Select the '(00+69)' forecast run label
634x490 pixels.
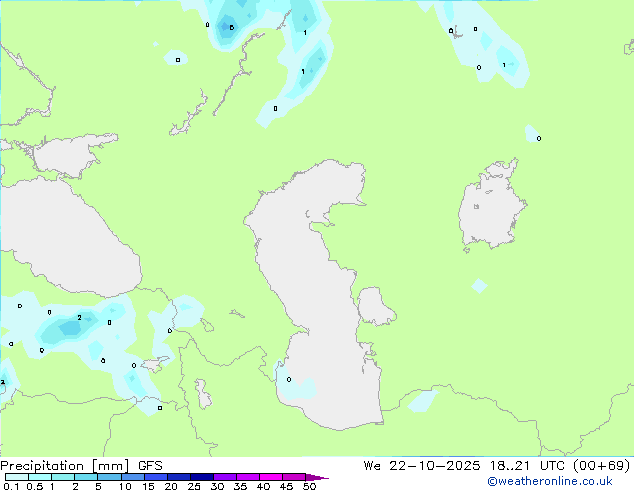point(602,466)
